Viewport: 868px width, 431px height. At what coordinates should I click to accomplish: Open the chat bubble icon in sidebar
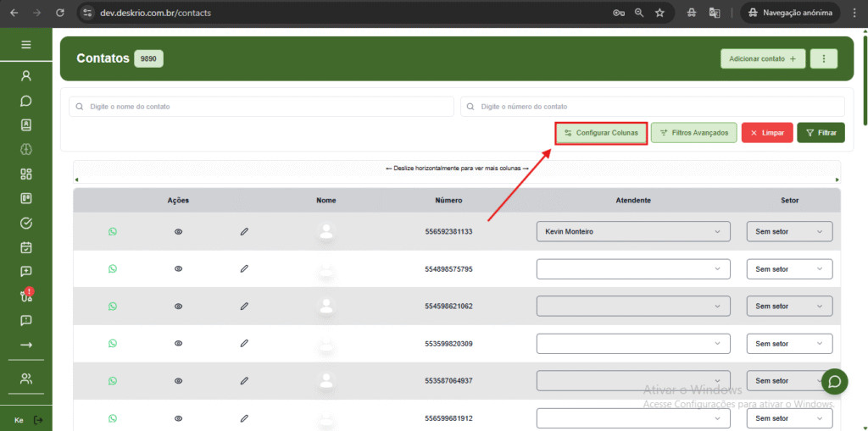(25, 100)
